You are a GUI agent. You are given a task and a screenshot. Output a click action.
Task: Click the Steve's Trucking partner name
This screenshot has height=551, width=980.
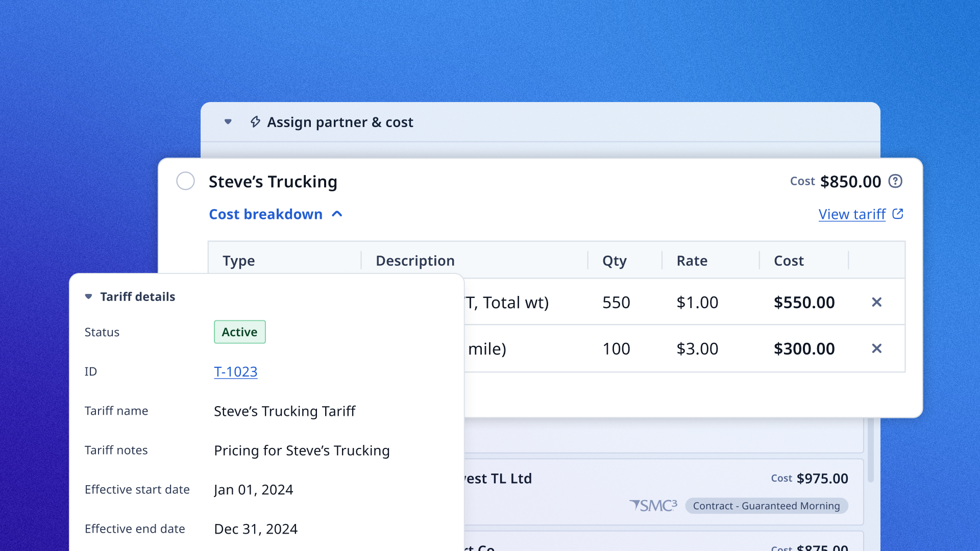(x=273, y=182)
